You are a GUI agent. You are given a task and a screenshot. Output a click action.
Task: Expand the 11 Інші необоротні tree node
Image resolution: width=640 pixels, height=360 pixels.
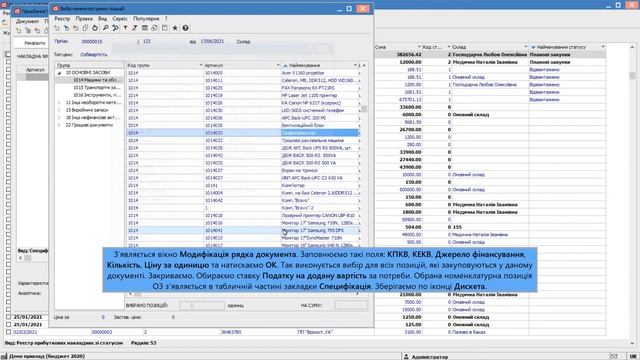pos(60,102)
